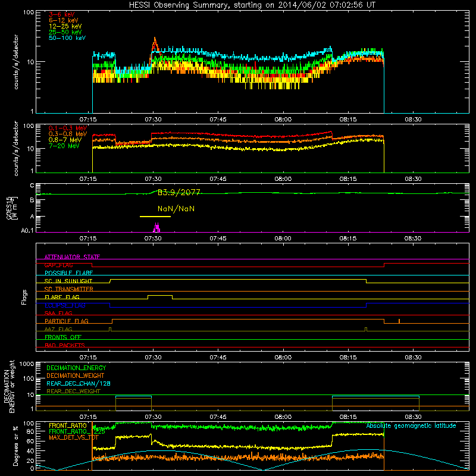This screenshot has height=476, width=476.
Task: Click the A0.1 tick on GOES axis
Action: 27,231
